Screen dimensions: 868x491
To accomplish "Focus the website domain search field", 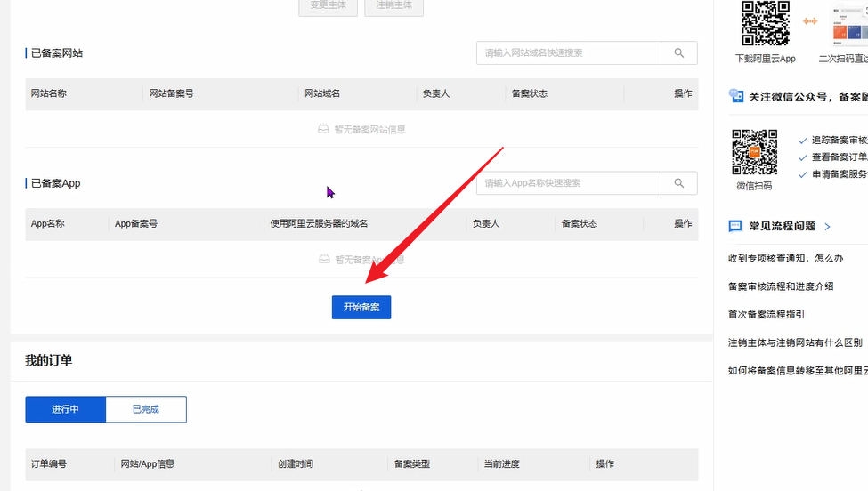I will (569, 53).
